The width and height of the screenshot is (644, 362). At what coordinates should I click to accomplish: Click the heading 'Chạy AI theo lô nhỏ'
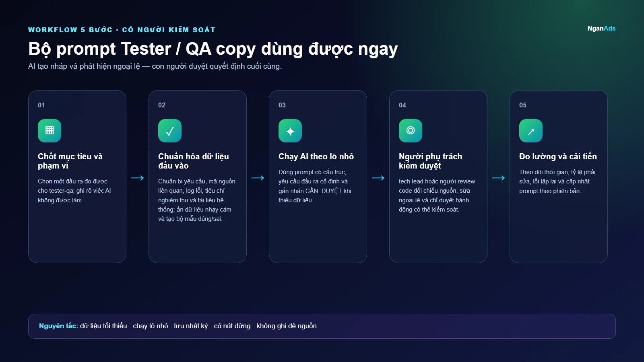click(x=316, y=156)
